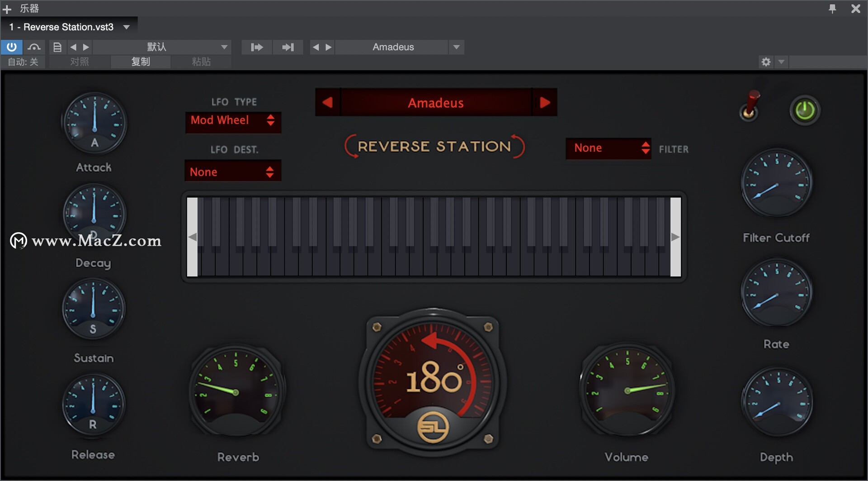Click the 自动: 关 automation button
868x481 pixels.
click(23, 62)
